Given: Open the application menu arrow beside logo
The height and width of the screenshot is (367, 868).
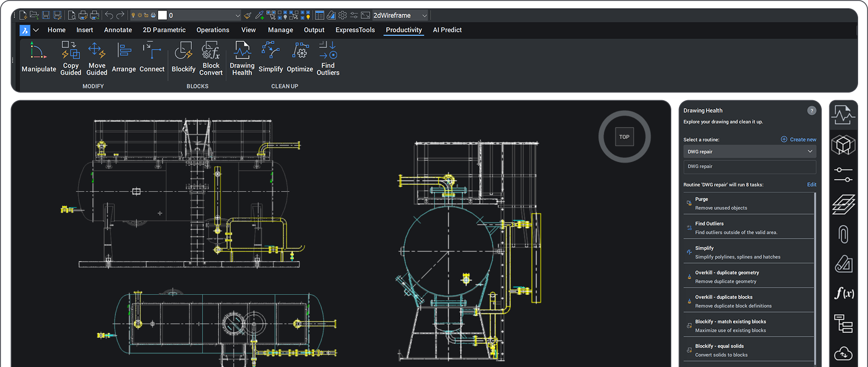Looking at the screenshot, I should (36, 30).
